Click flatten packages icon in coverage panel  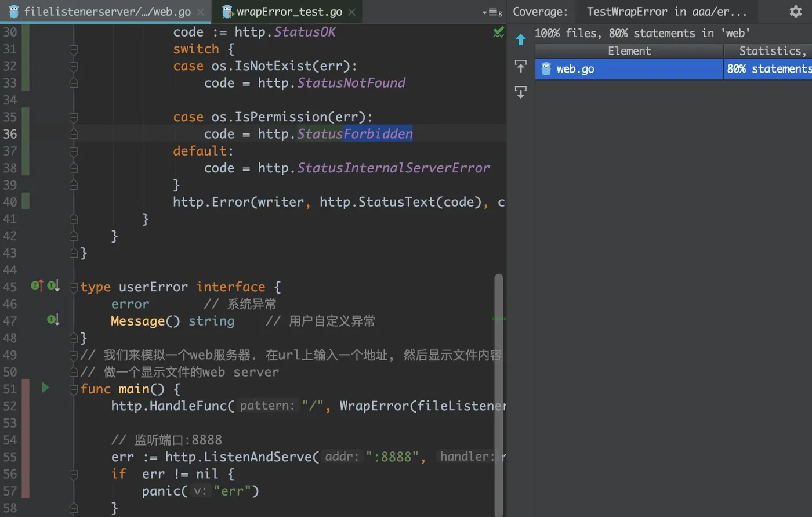520,66
